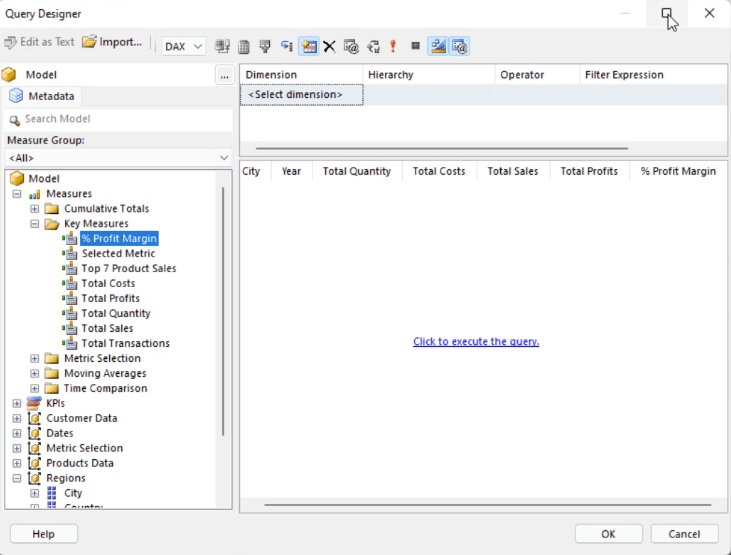The image size is (731, 555).
Task: Expand the Cumulative Totals folder
Action: click(x=34, y=208)
